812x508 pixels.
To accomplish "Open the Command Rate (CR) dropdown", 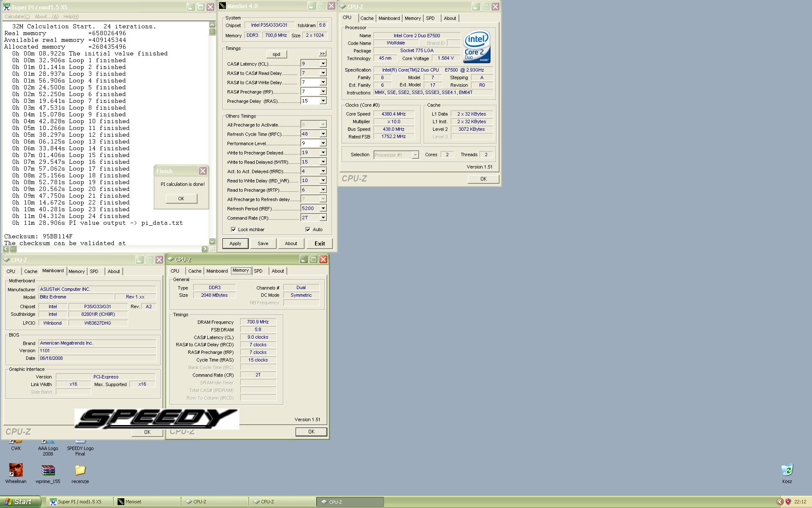I will (323, 218).
